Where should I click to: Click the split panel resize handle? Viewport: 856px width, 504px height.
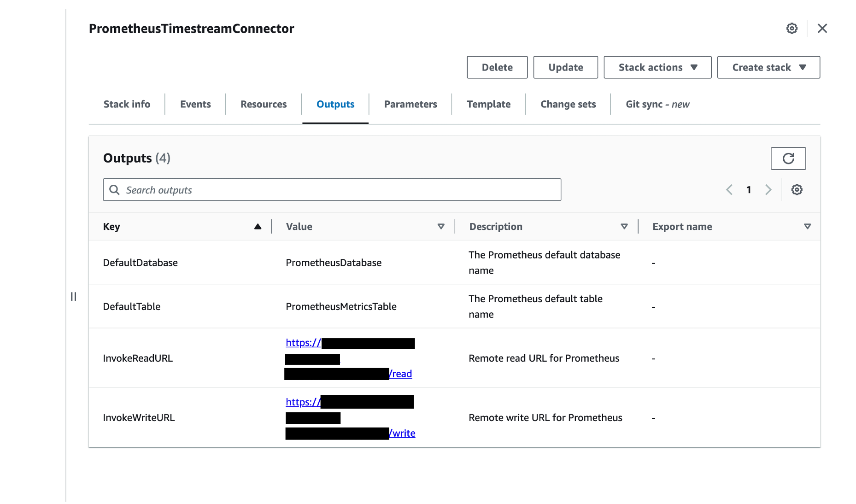[x=73, y=296]
